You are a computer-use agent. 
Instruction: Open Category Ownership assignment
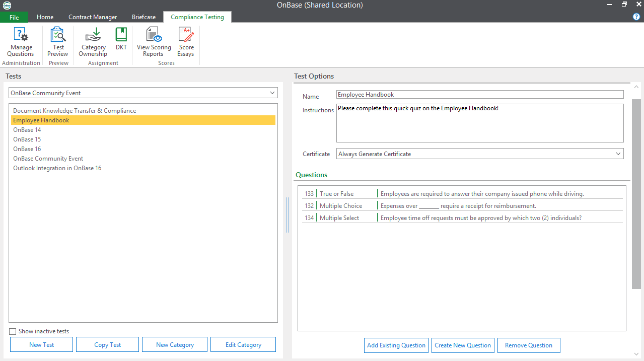(93, 42)
